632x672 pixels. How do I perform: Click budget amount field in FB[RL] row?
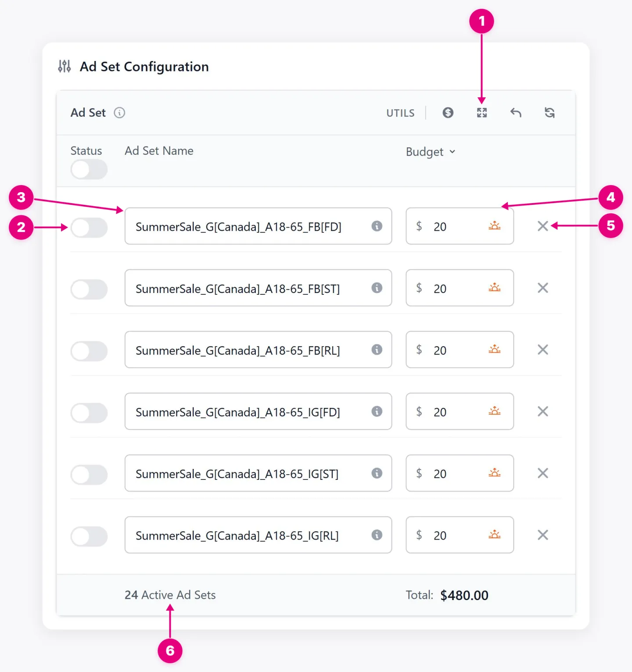460,350
